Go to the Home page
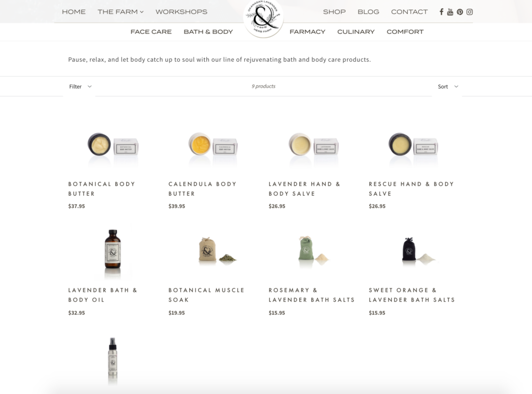This screenshot has width=532, height=394. tap(74, 12)
